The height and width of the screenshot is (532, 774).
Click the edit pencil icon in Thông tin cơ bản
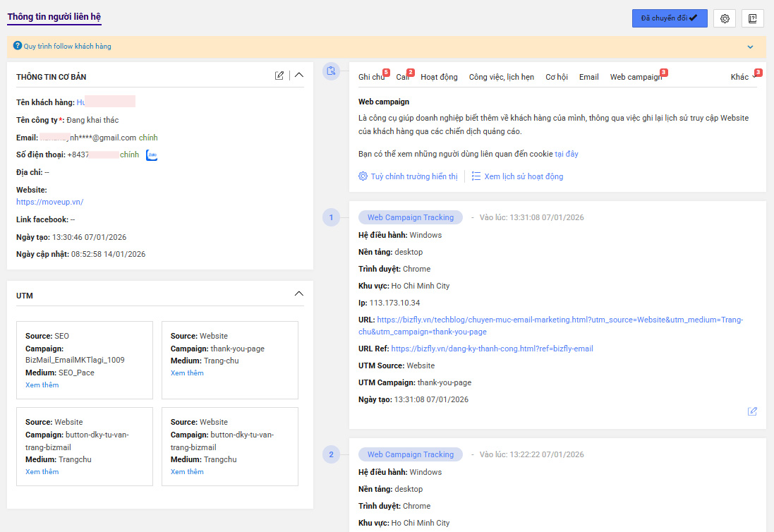click(279, 75)
